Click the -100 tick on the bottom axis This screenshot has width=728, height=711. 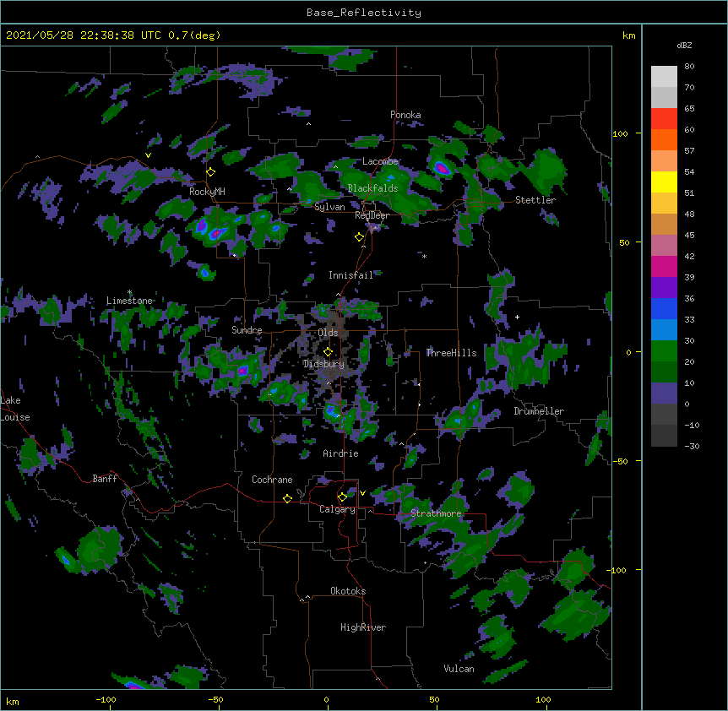106,699
